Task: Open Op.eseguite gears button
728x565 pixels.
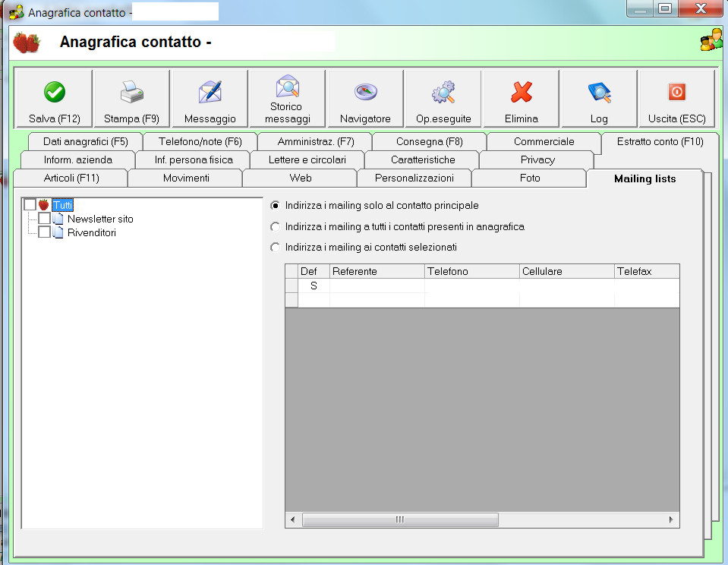Action: point(443,99)
